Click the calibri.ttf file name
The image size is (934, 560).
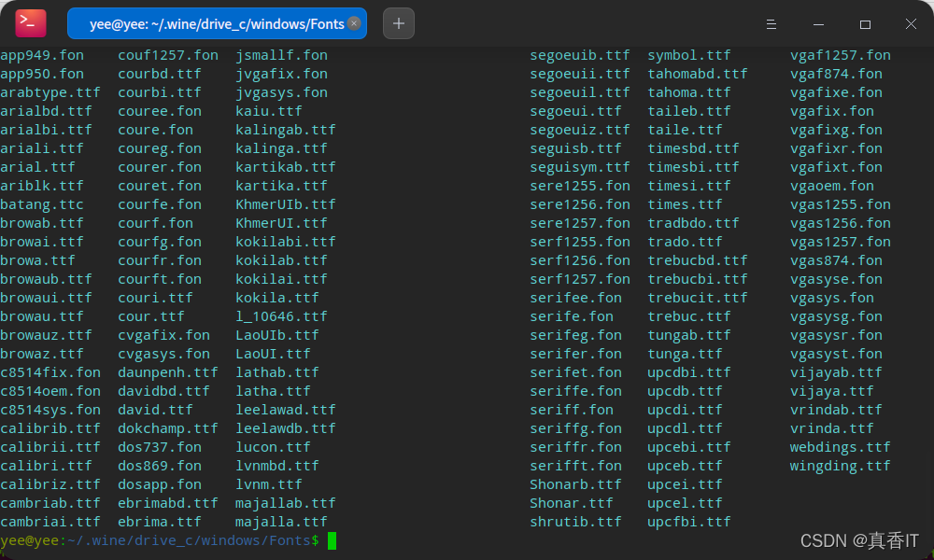pyautogui.click(x=47, y=466)
